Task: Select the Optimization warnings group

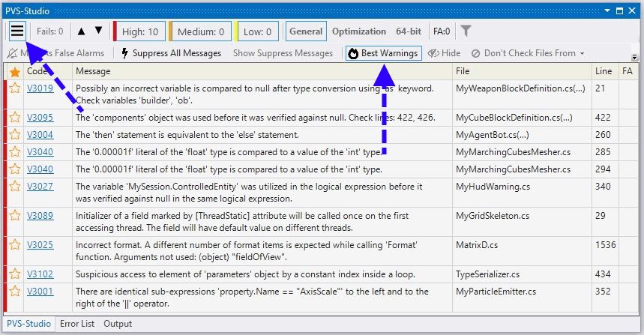Action: (x=359, y=31)
